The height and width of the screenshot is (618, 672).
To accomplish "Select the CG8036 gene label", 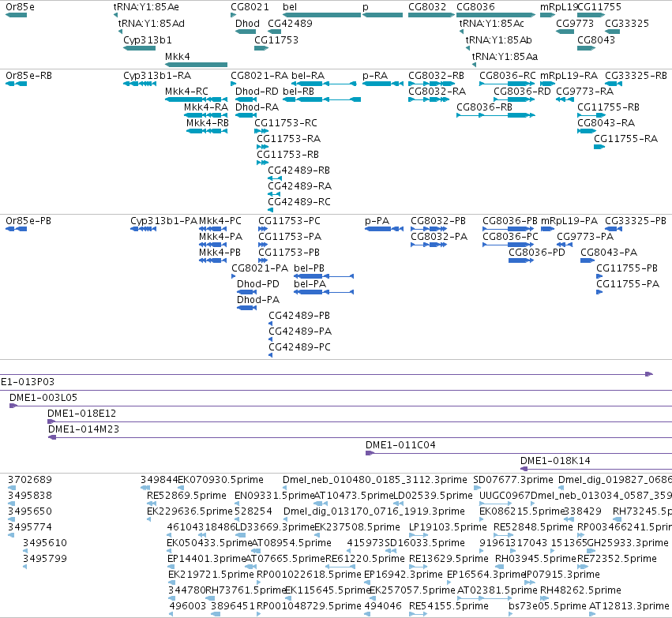I will click(x=475, y=7).
